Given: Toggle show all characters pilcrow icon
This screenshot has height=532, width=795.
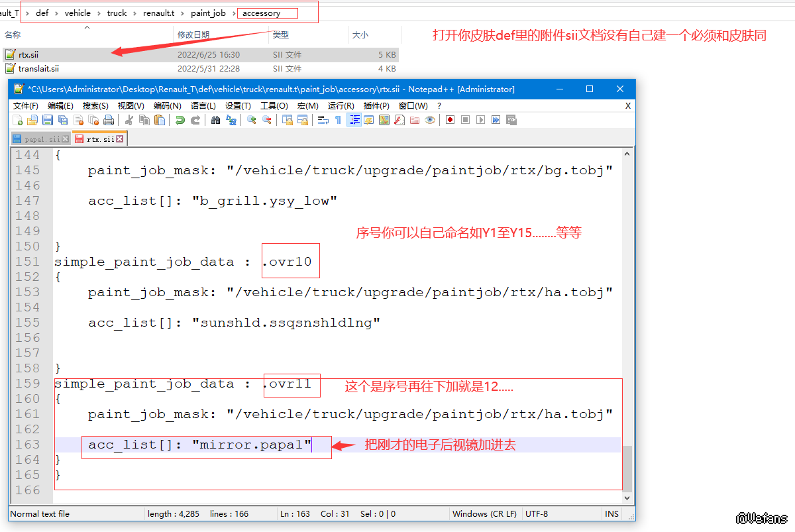Looking at the screenshot, I should coord(338,120).
